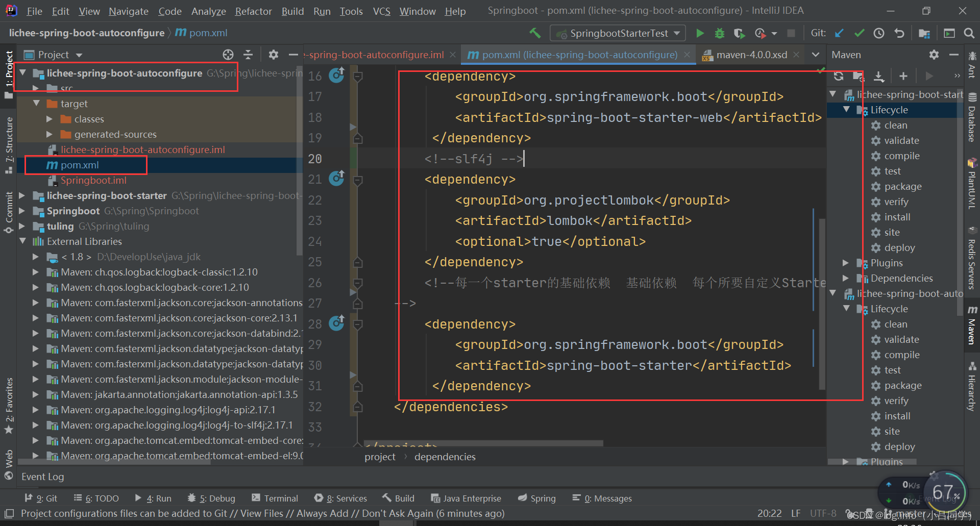Click the Git update project arrow

[x=840, y=33]
